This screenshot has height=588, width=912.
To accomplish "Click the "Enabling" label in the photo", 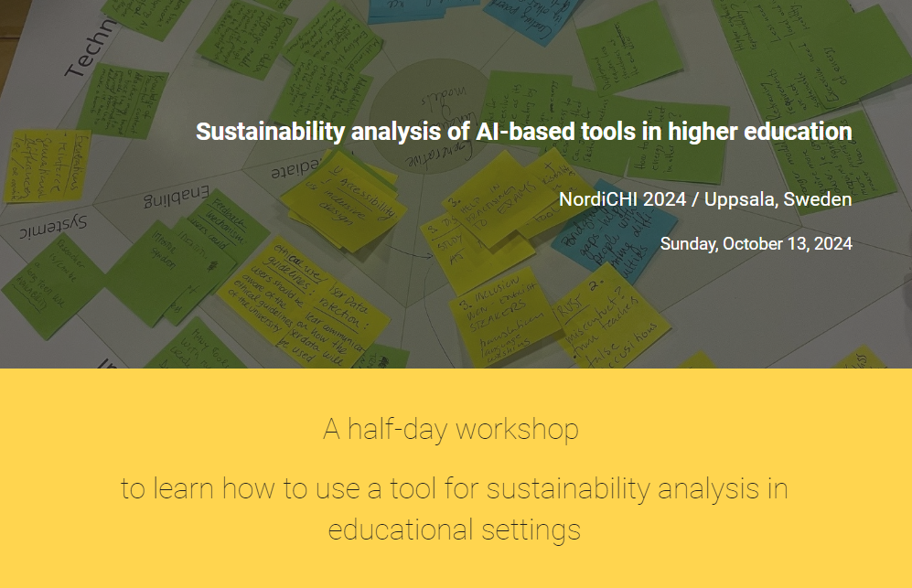I will (178, 197).
